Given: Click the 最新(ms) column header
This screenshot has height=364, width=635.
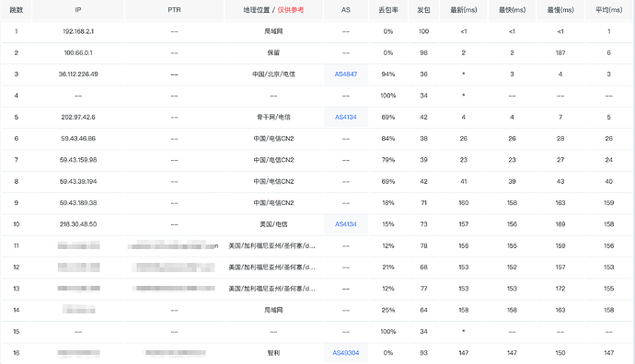Looking at the screenshot, I should click(464, 10).
